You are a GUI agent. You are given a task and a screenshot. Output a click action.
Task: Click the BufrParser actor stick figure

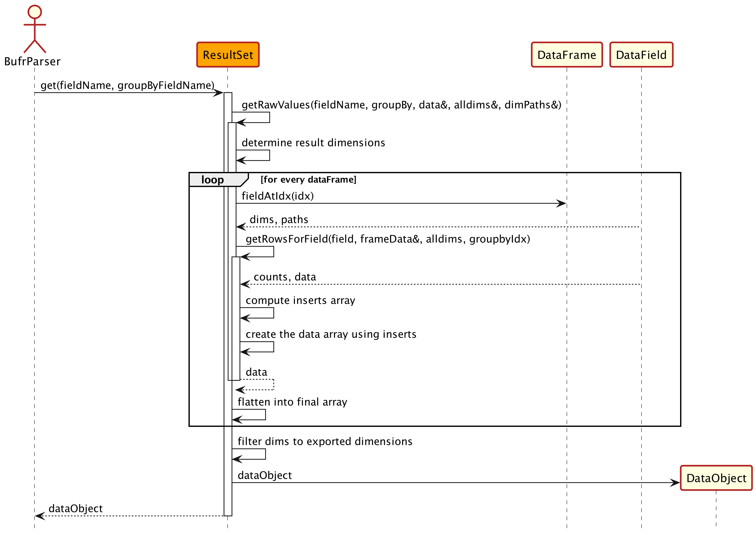[x=35, y=29]
